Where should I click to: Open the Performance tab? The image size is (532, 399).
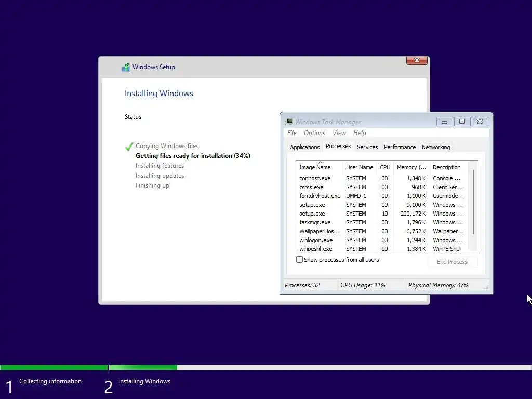pos(400,147)
